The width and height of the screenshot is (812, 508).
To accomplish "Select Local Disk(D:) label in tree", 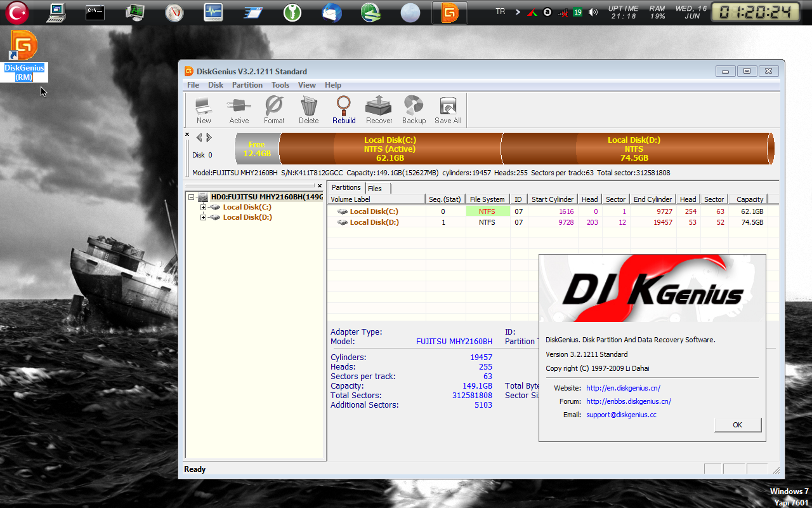I will point(247,217).
